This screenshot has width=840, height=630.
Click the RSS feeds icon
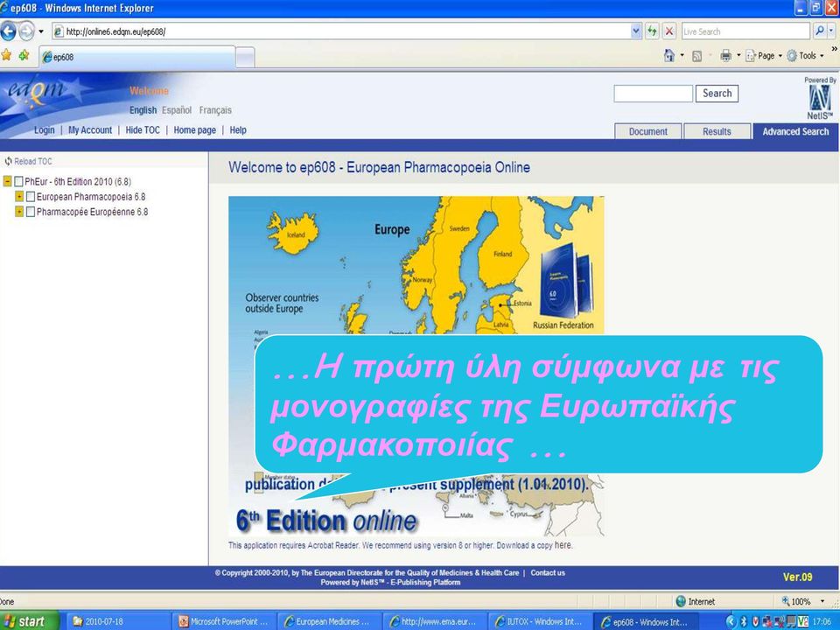(697, 56)
